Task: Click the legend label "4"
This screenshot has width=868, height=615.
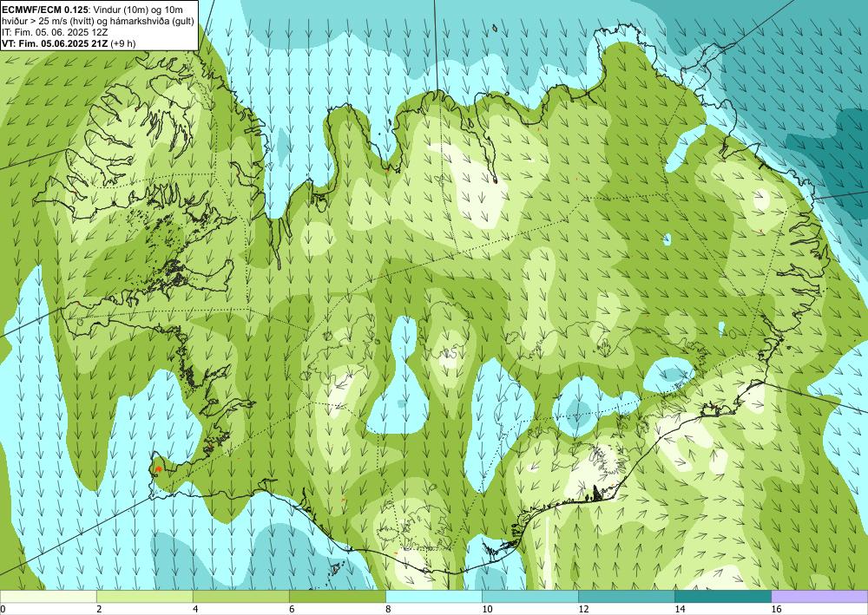Action: [195, 609]
